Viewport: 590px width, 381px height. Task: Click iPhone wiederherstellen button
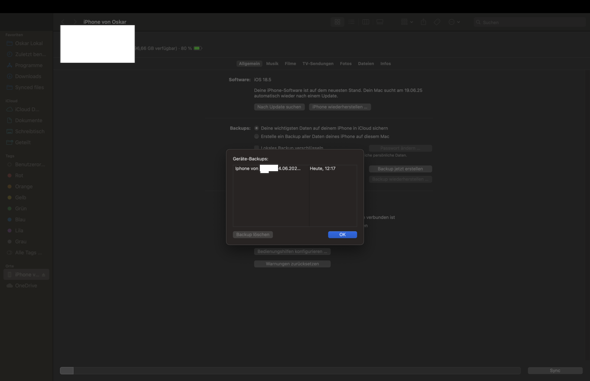(340, 107)
